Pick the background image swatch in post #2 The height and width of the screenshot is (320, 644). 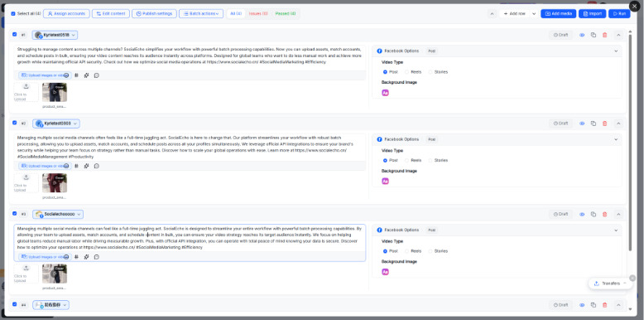click(385, 182)
